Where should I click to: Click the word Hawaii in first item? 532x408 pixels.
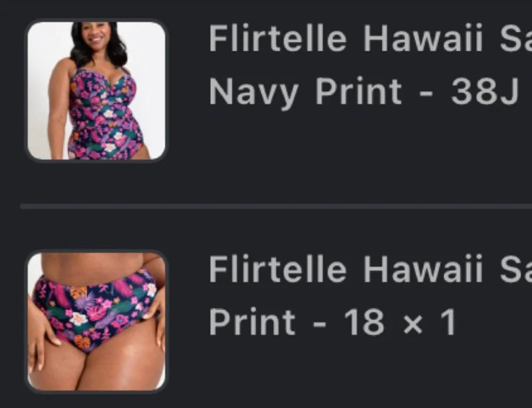coord(423,38)
